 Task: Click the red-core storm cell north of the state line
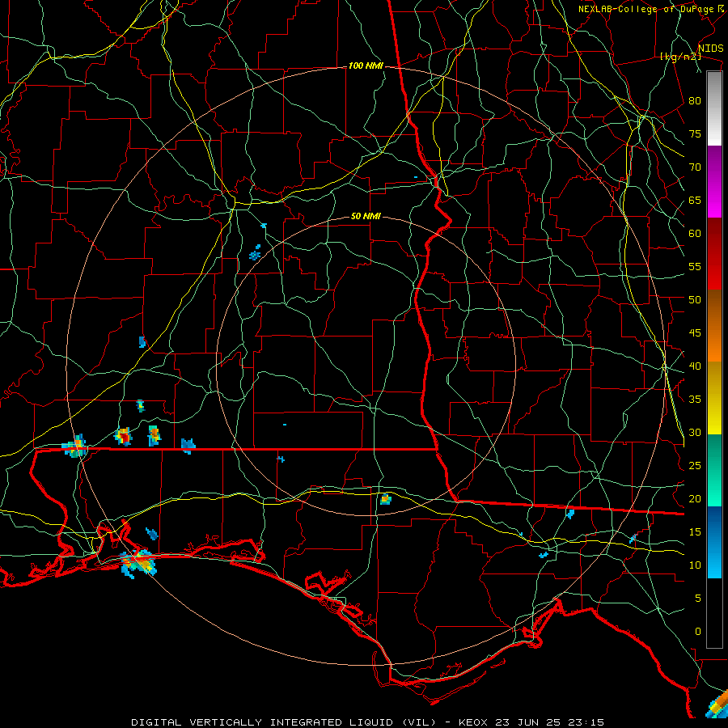[x=124, y=437]
